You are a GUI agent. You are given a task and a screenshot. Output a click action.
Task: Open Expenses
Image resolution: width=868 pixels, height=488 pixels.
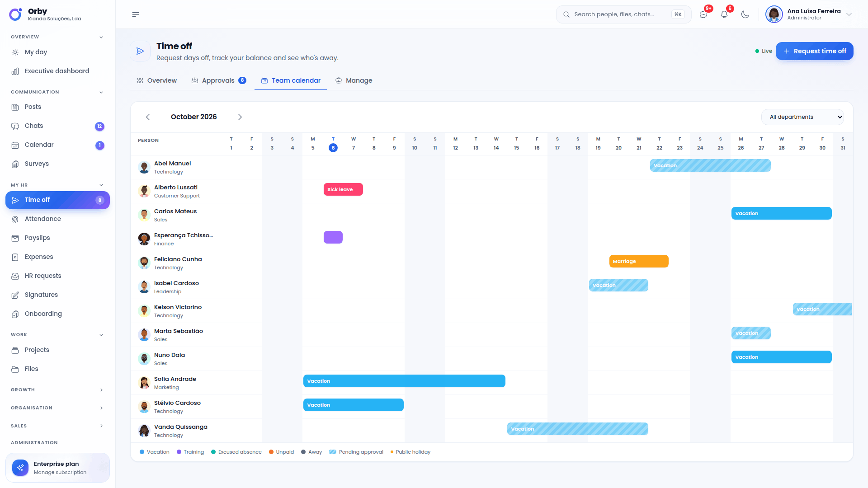coord(57,257)
